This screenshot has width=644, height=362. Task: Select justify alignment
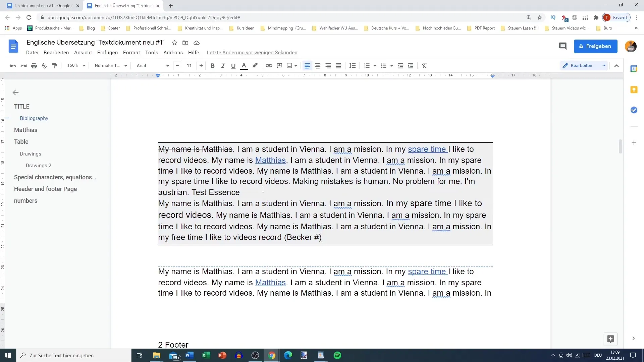click(338, 66)
